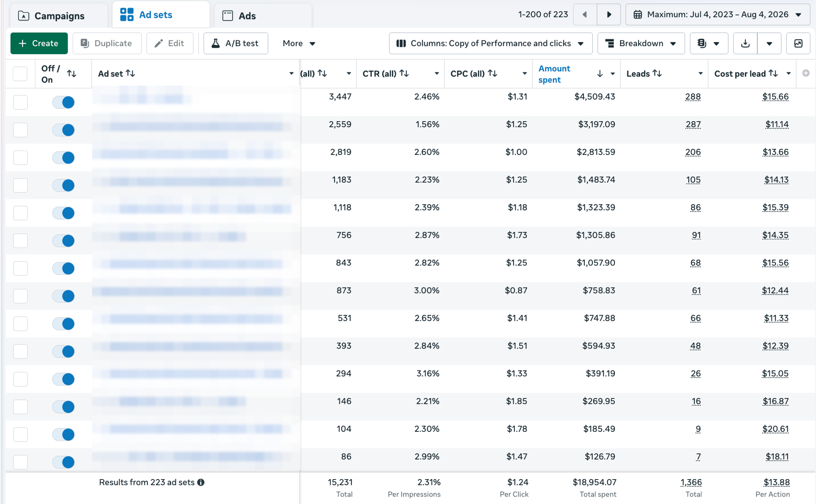Screen dimensions: 816x504
Task: Add a column with the plus icon
Action: coord(806,73)
